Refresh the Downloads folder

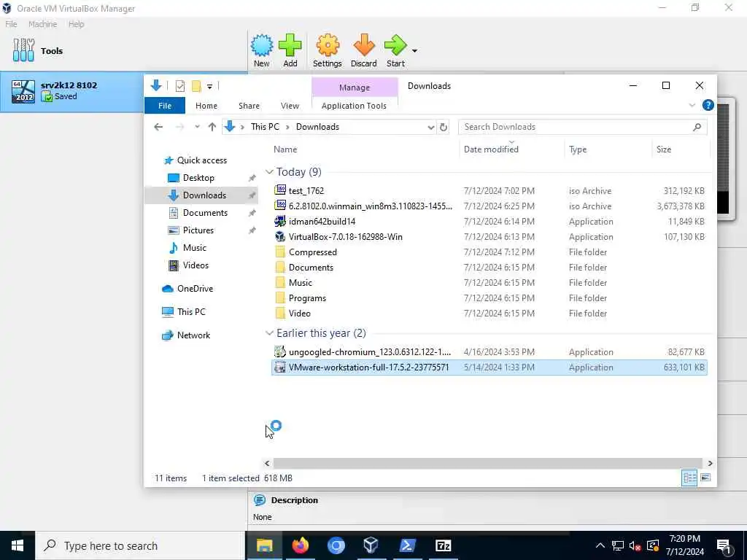tap(444, 127)
